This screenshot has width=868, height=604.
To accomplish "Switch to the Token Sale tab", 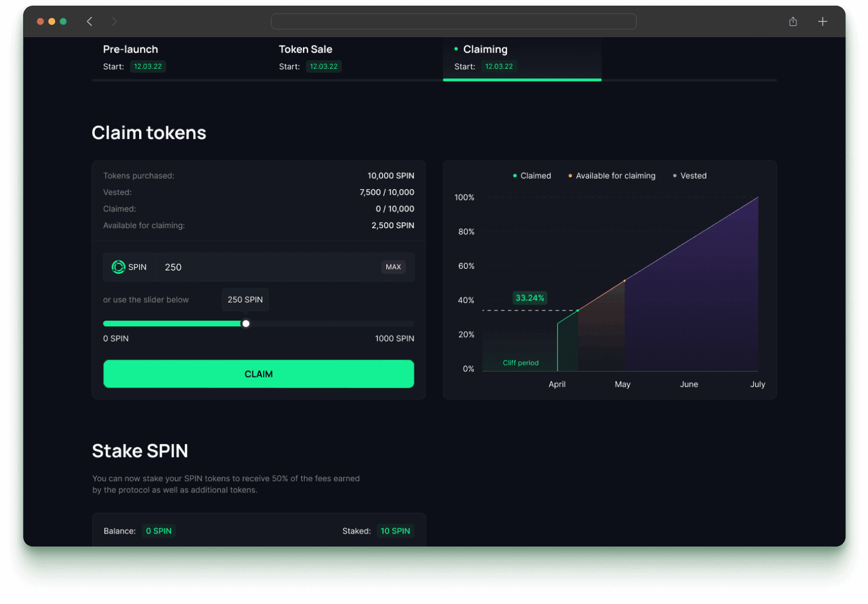I will [x=306, y=49].
